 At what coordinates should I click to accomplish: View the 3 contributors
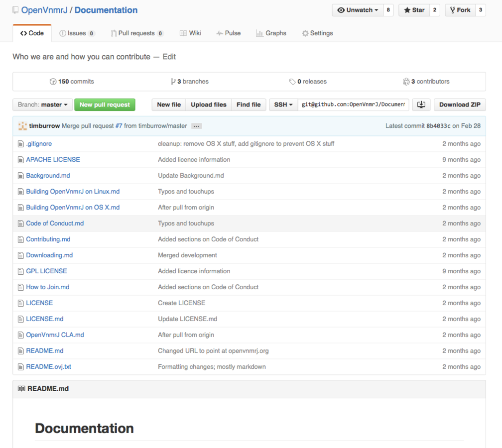426,82
